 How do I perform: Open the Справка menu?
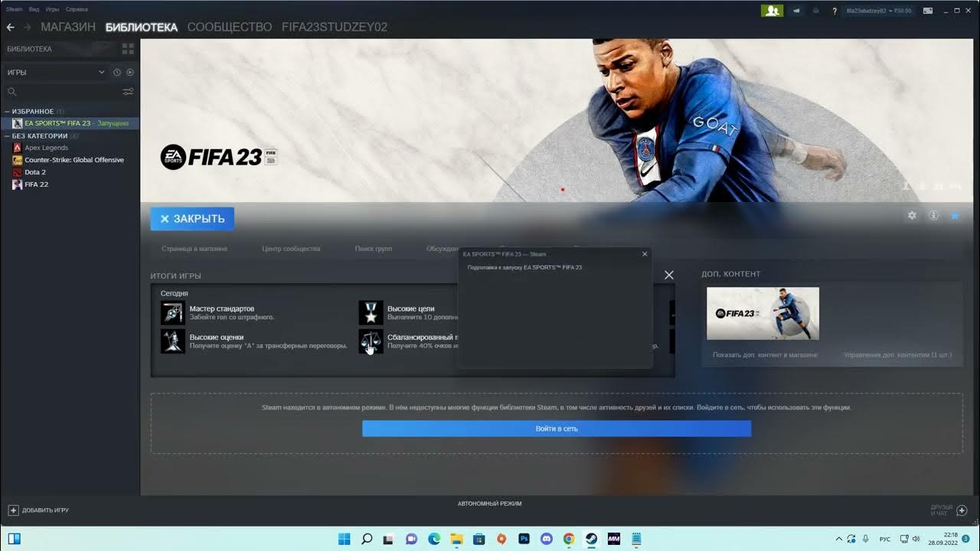pyautogui.click(x=77, y=9)
